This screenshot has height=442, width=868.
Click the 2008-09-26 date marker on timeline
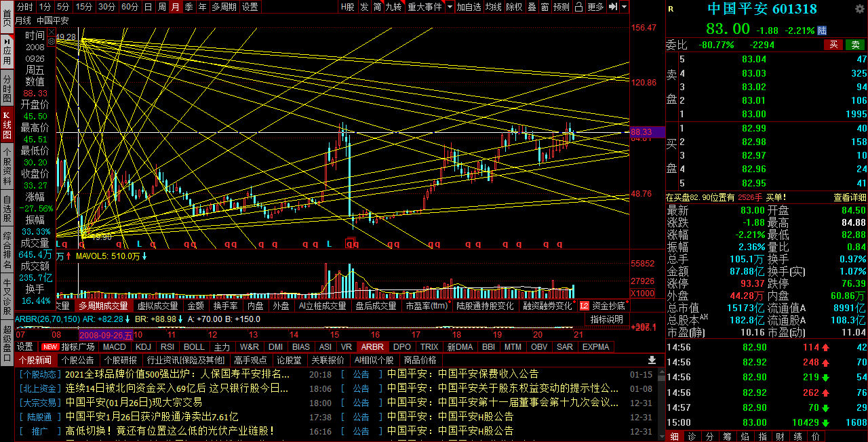point(106,335)
